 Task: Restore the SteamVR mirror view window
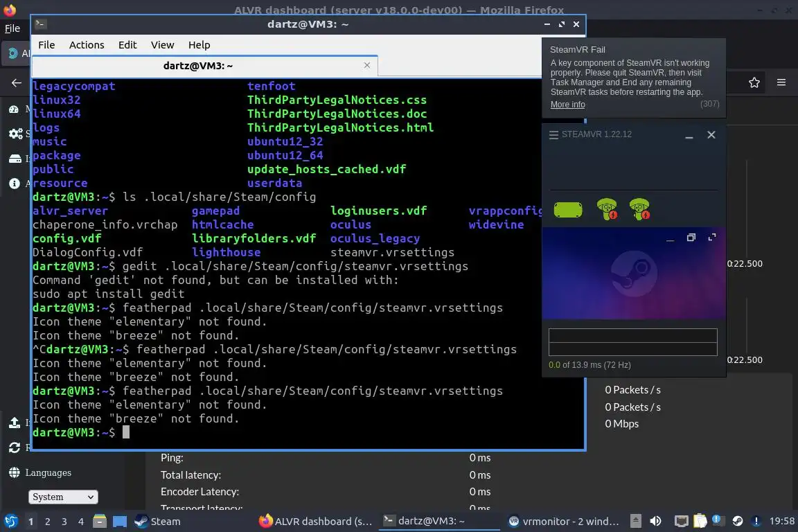tap(691, 237)
